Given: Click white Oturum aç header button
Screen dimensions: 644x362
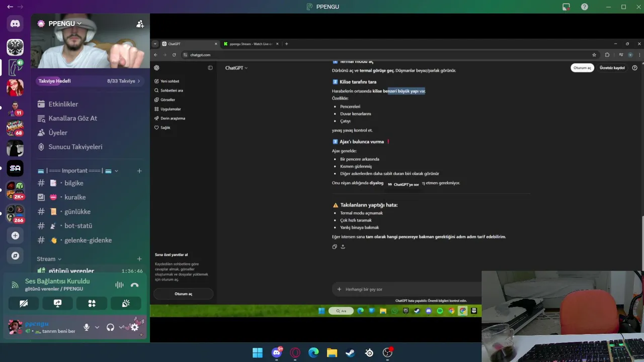Looking at the screenshot, I should click(x=583, y=68).
